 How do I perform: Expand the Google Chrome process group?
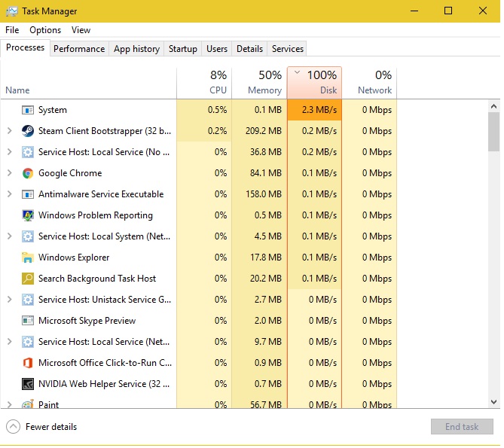[9, 173]
